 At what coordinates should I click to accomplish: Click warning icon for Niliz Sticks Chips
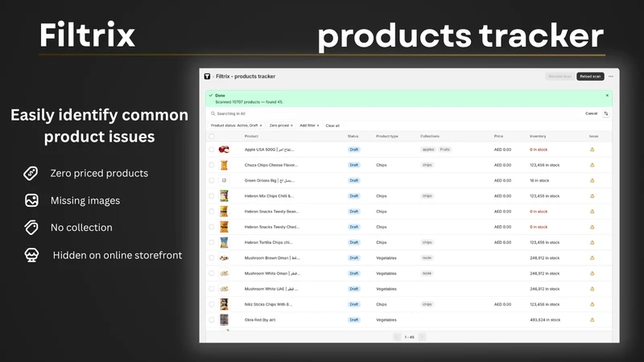tap(592, 304)
